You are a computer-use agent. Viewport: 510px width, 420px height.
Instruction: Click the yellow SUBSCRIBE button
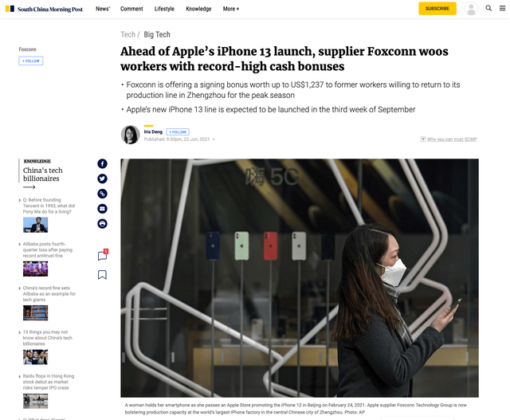click(x=437, y=9)
